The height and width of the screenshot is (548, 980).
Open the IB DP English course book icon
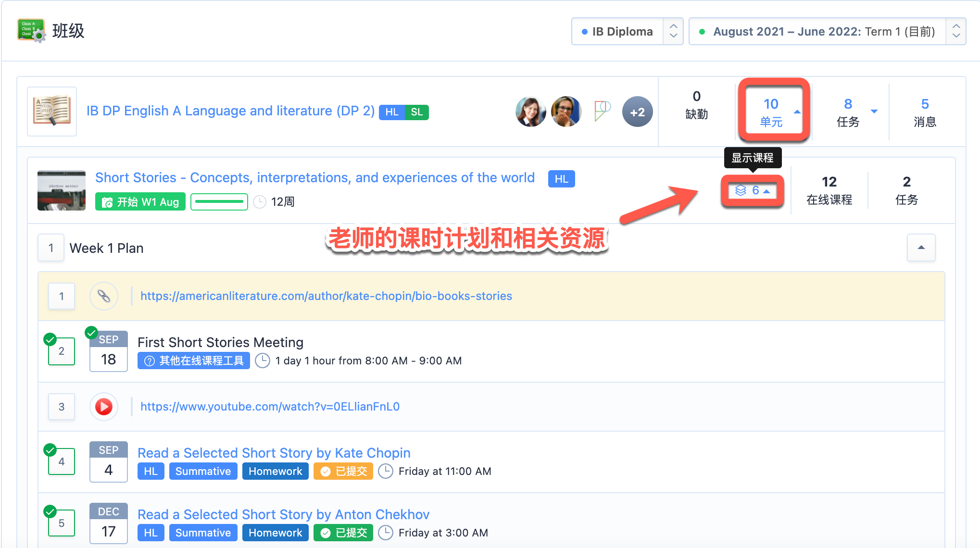(x=52, y=112)
